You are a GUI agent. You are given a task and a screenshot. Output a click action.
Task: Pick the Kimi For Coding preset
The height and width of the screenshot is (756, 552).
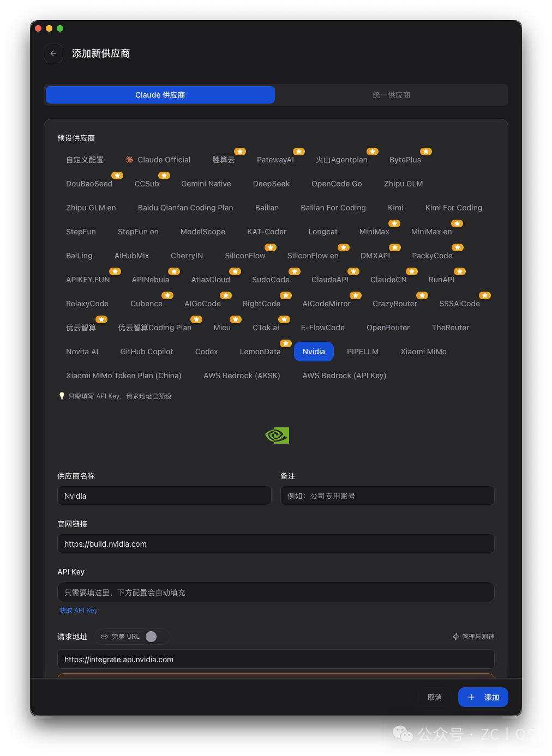454,208
